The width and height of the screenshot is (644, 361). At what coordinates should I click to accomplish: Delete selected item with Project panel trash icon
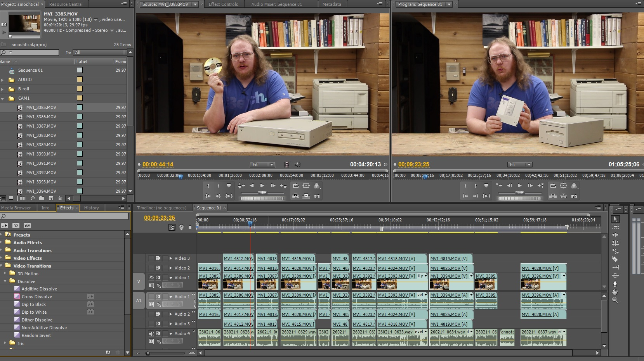[x=60, y=198]
